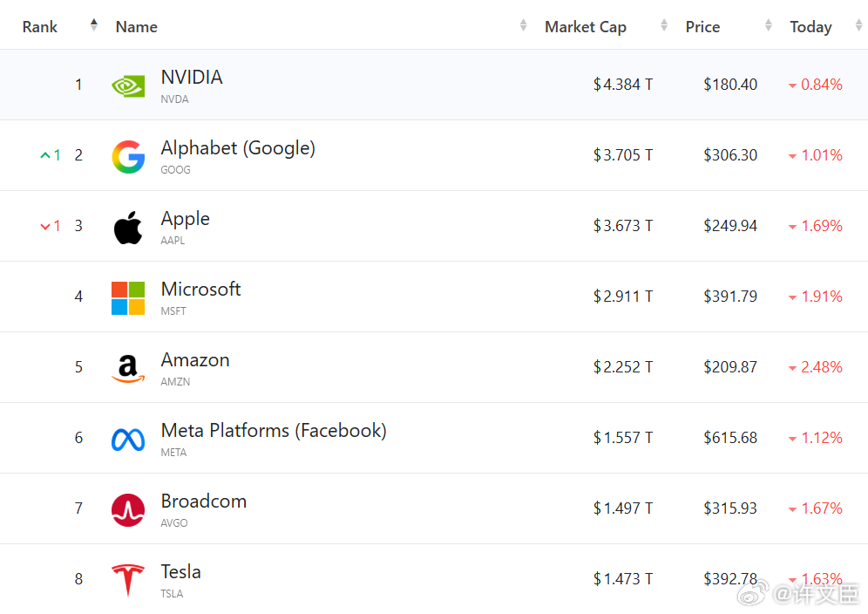
Task: Click Microsoft's $2.911 T market cap
Action: coord(623,297)
